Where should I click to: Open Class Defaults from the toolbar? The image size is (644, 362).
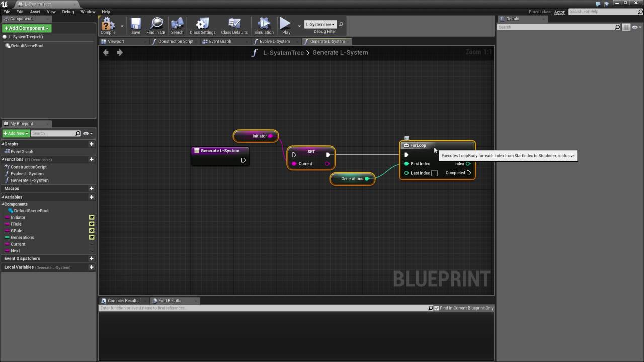pos(234,26)
